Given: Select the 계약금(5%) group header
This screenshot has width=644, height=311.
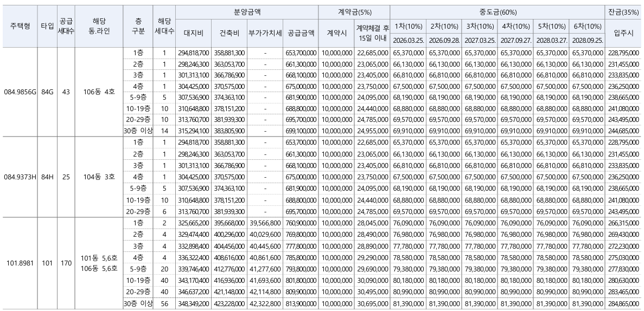Looking at the screenshot, I should [354, 12].
